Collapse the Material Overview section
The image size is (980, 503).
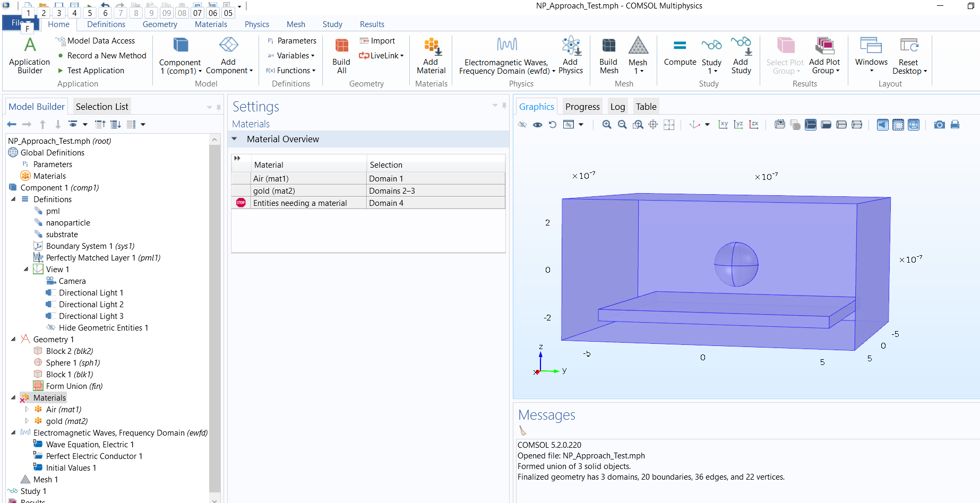[x=235, y=139]
